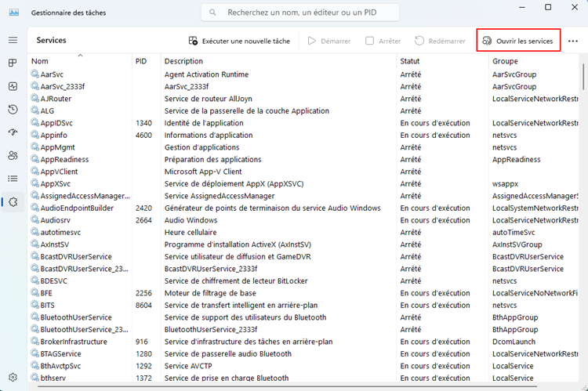Select the BthAvctpSvc service name
Image resolution: width=588 pixels, height=391 pixels.
pyautogui.click(x=60, y=366)
